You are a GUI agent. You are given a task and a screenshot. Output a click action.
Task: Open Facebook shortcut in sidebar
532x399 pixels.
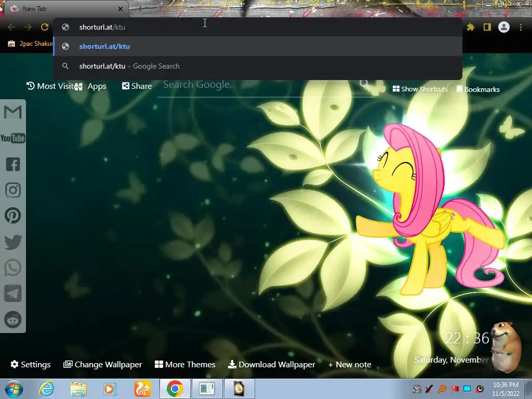(x=13, y=164)
